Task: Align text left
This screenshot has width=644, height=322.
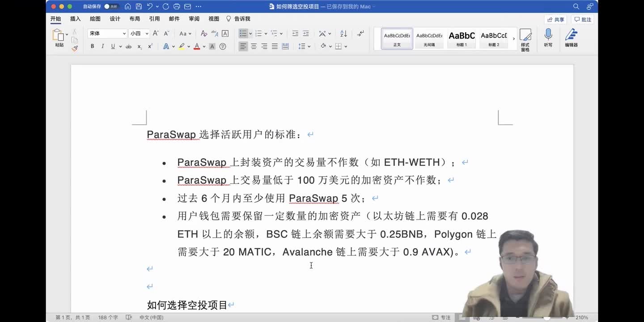Action: (x=243, y=47)
